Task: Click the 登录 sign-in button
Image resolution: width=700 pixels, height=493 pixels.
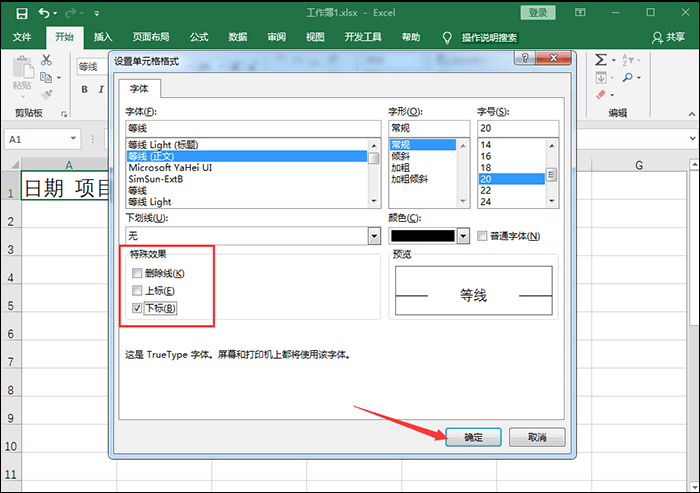Action: point(538,13)
